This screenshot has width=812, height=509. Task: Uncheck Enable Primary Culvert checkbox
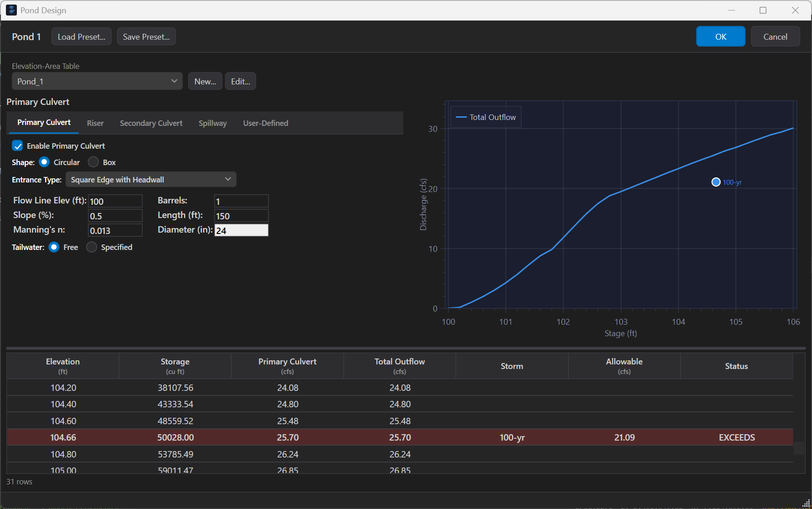click(x=17, y=146)
